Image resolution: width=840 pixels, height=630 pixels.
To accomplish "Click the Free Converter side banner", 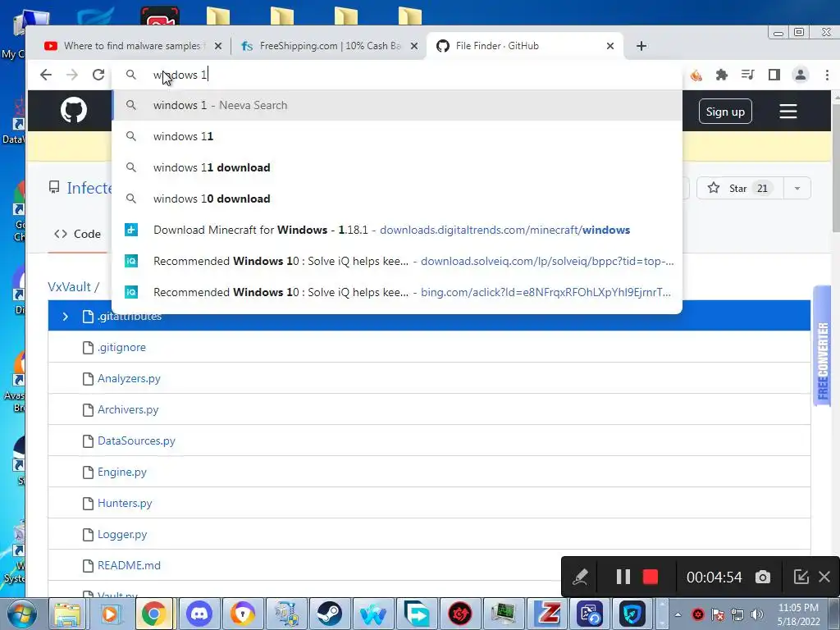I will 822,347.
